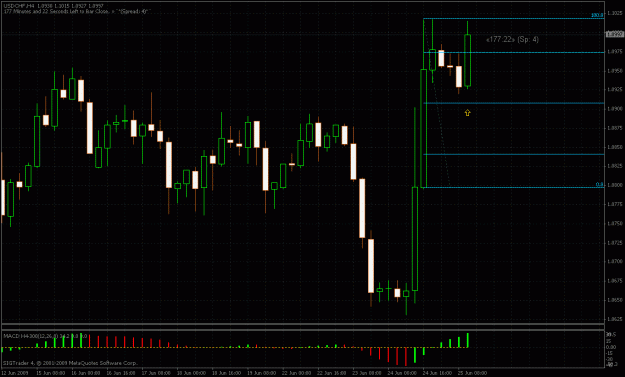Click the Fibonacci 100.0 level label
Image resolution: width=625 pixels, height=377 pixels.
coord(597,15)
